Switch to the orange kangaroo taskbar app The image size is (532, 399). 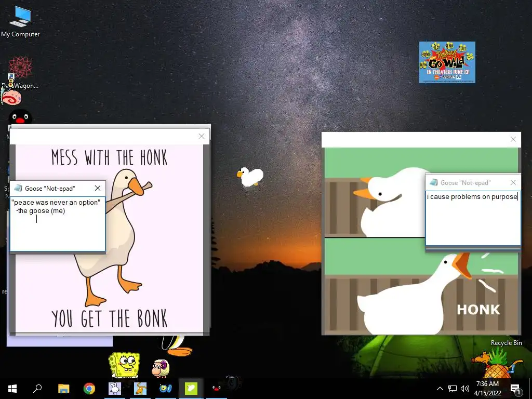pos(140,389)
